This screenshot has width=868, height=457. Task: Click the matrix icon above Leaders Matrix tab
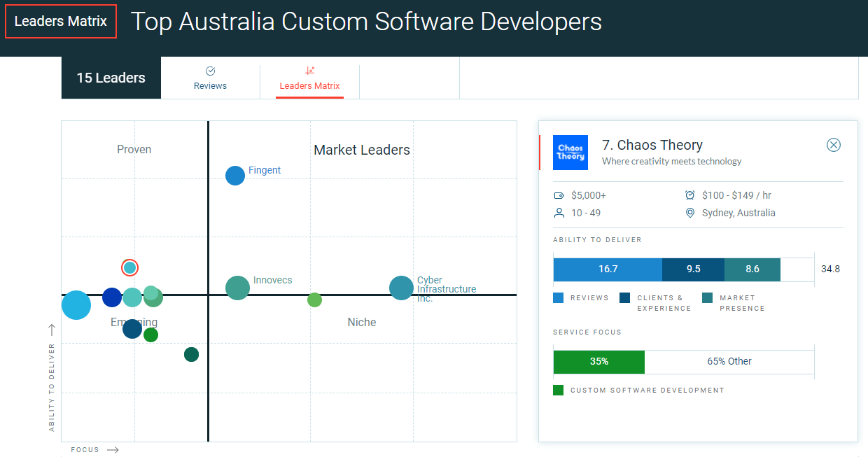(309, 71)
